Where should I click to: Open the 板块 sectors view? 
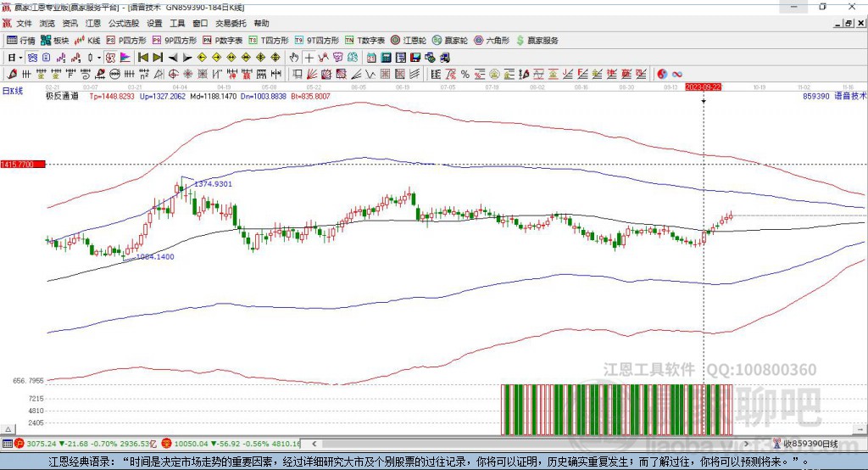point(54,41)
